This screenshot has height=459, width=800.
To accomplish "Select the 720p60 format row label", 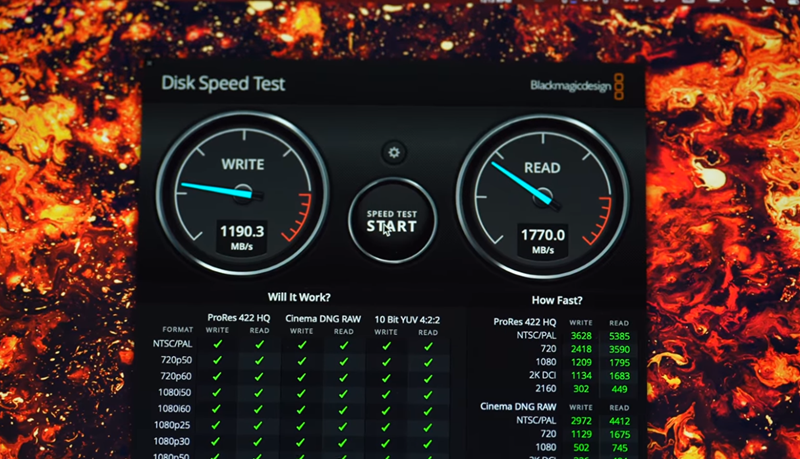I will pos(176,376).
